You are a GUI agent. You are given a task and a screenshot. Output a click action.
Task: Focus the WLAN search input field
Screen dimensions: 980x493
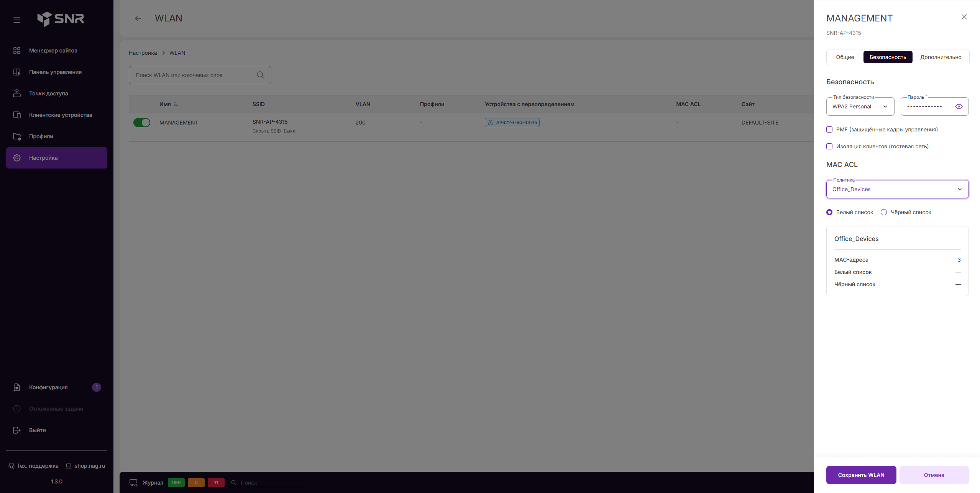[x=200, y=75]
